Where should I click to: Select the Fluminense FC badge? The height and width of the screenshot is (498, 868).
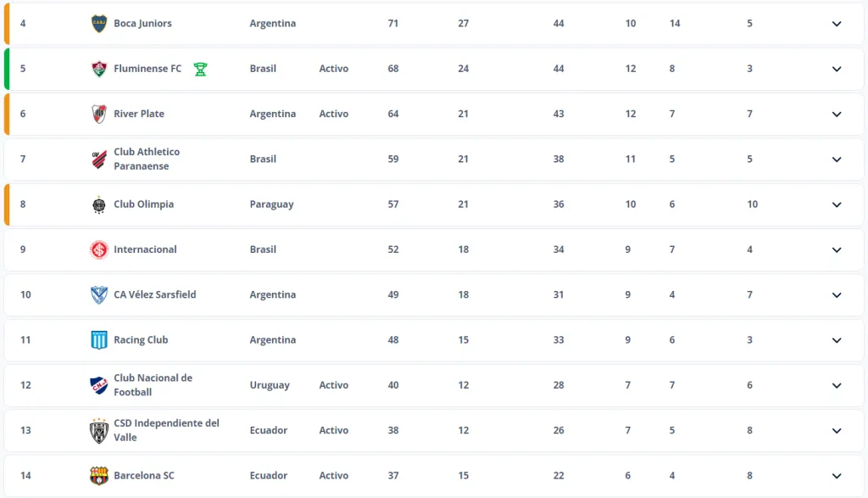click(x=99, y=68)
